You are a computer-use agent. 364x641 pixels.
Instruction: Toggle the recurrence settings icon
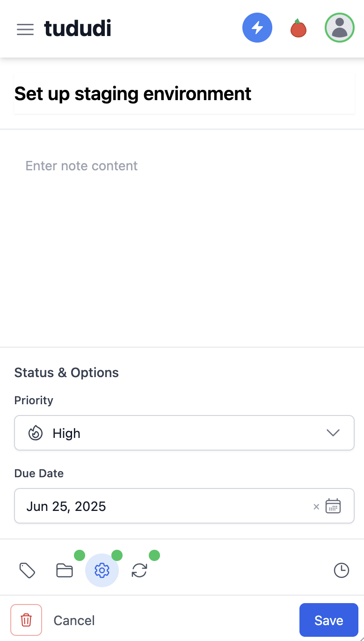pos(139,570)
